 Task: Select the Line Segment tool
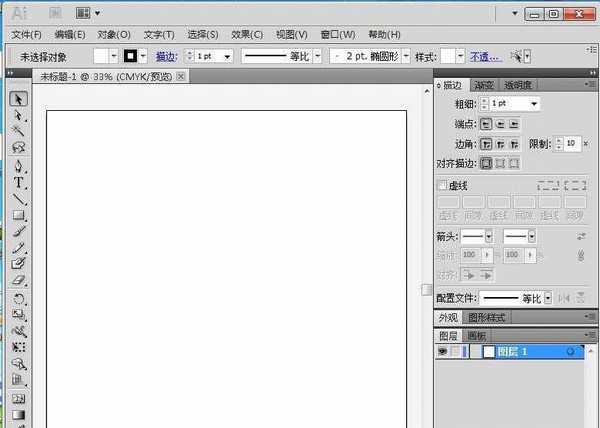[18, 199]
